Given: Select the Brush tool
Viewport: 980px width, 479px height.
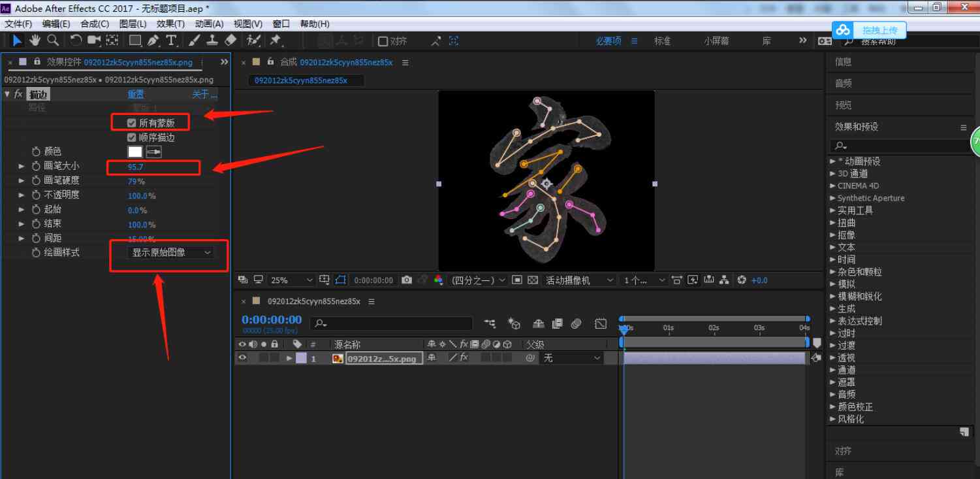Looking at the screenshot, I should click(x=195, y=41).
